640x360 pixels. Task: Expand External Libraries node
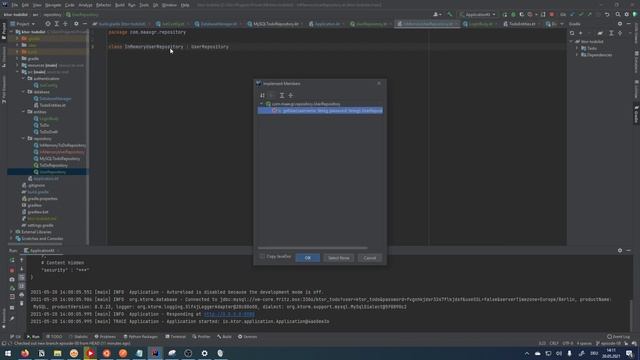[11, 232]
